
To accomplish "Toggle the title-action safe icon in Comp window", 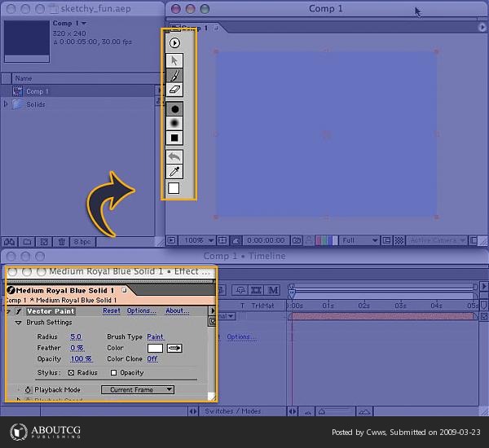I will tap(222, 240).
